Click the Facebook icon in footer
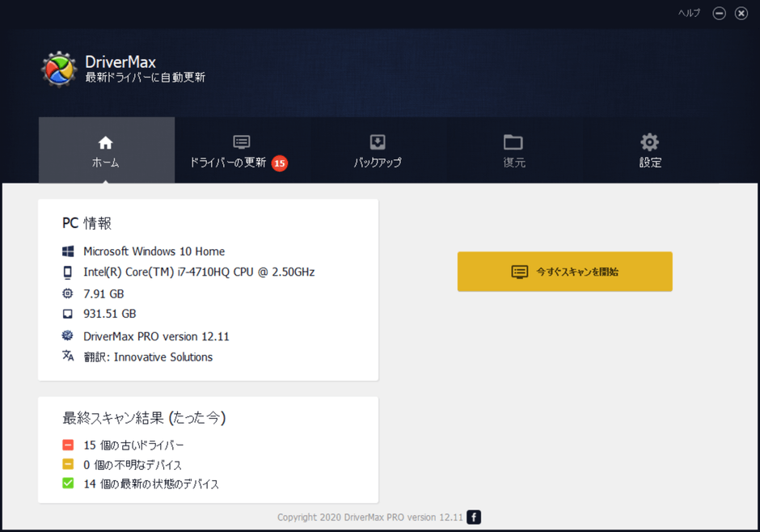760x532 pixels. (x=474, y=517)
